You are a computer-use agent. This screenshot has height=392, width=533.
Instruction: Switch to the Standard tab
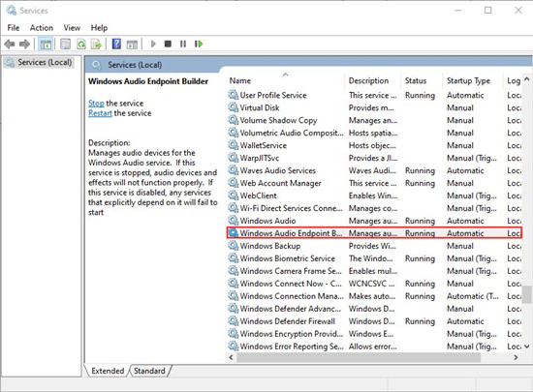coord(149,371)
